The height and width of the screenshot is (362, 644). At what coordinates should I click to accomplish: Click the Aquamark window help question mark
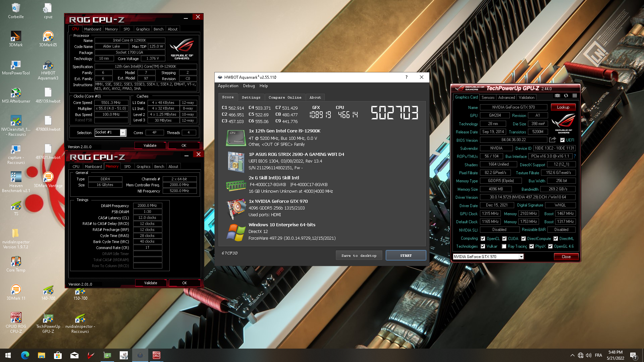point(407,77)
